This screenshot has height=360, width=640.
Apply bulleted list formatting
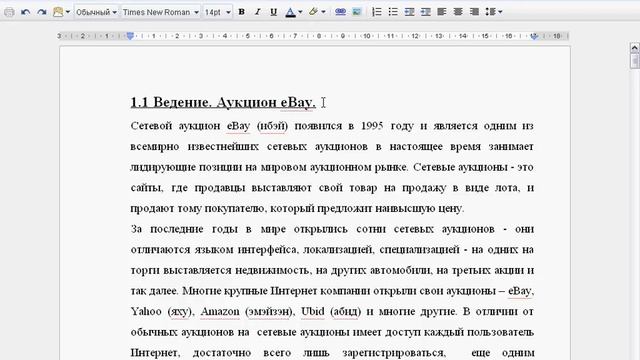393,12
